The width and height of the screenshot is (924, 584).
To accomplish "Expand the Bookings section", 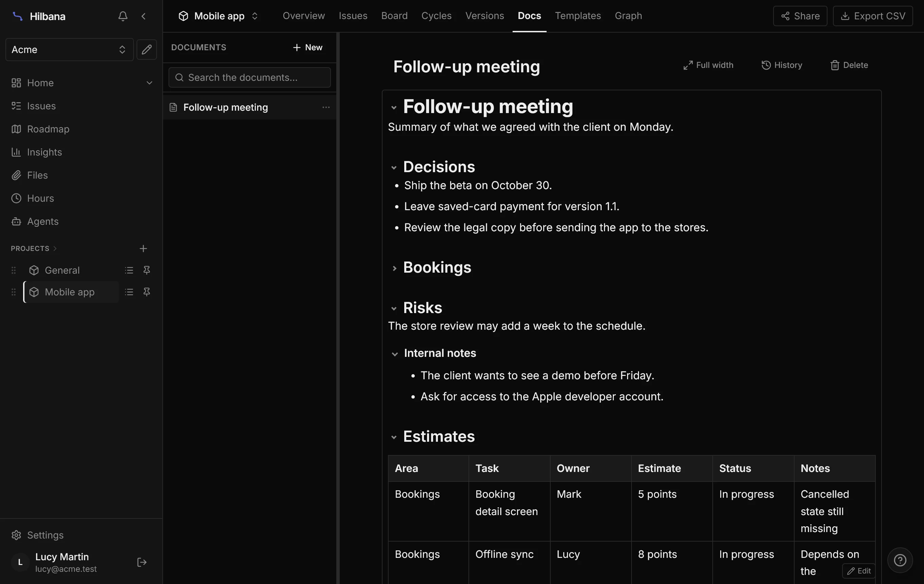I will click(x=394, y=269).
